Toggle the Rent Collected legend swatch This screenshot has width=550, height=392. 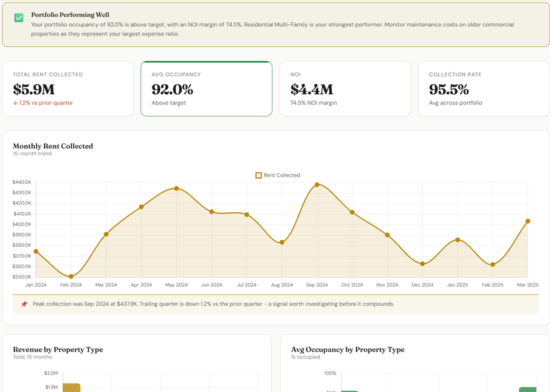259,175
